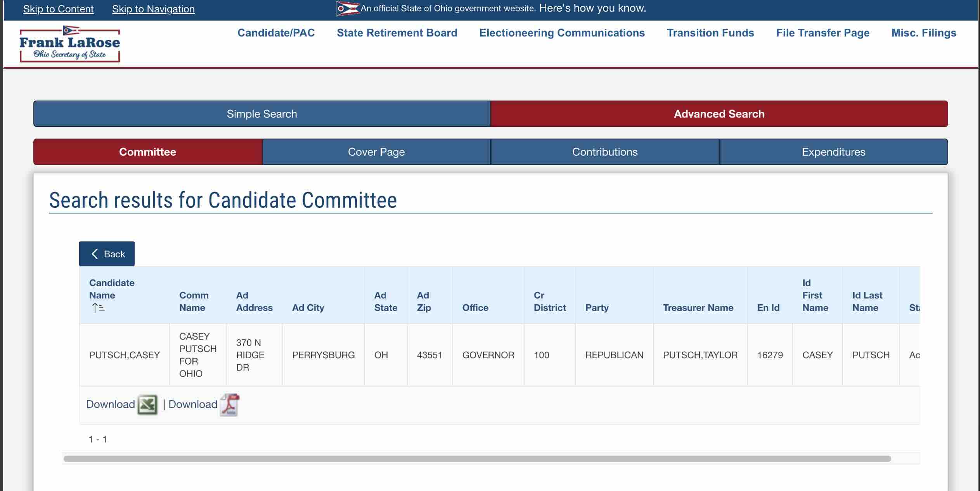Screen dimensions: 980x491
Task: Open the Candidate/PAC menu
Action: [x=276, y=33]
